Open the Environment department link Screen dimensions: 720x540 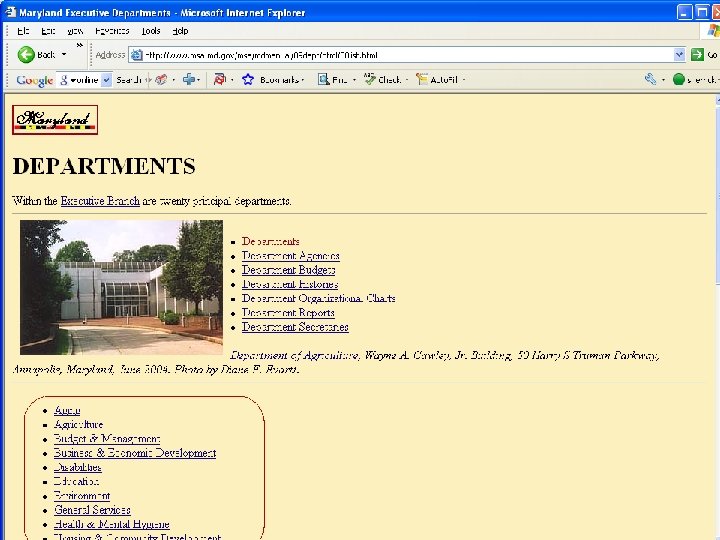point(82,495)
